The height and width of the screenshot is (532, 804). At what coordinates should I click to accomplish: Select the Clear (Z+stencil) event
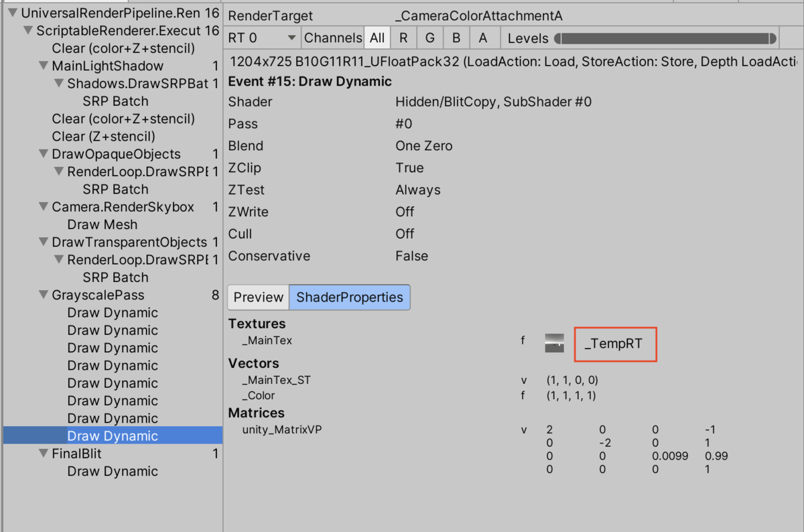tap(104, 137)
